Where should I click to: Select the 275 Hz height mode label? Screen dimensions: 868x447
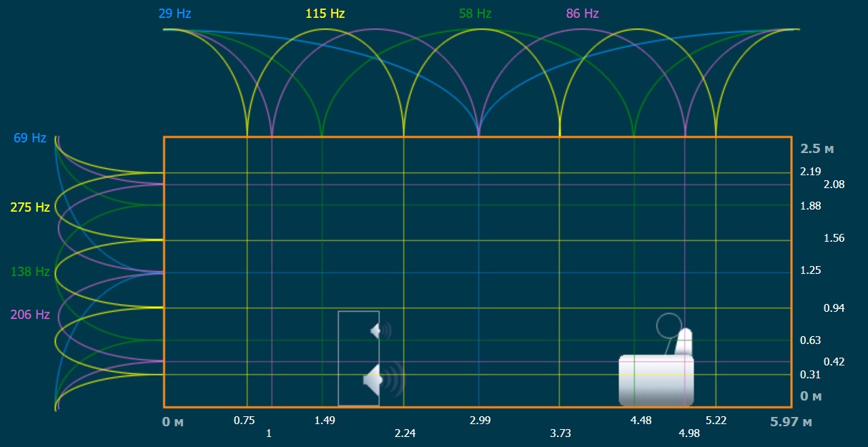coord(30,207)
